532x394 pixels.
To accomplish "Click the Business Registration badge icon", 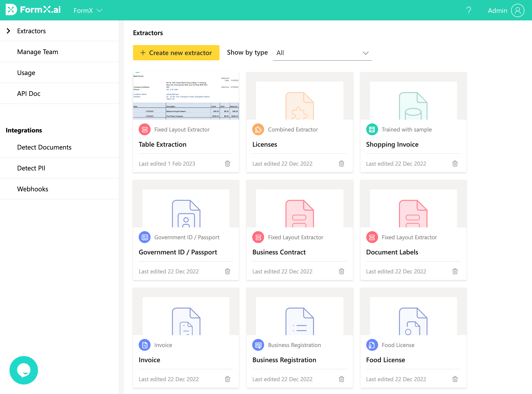I will [258, 345].
